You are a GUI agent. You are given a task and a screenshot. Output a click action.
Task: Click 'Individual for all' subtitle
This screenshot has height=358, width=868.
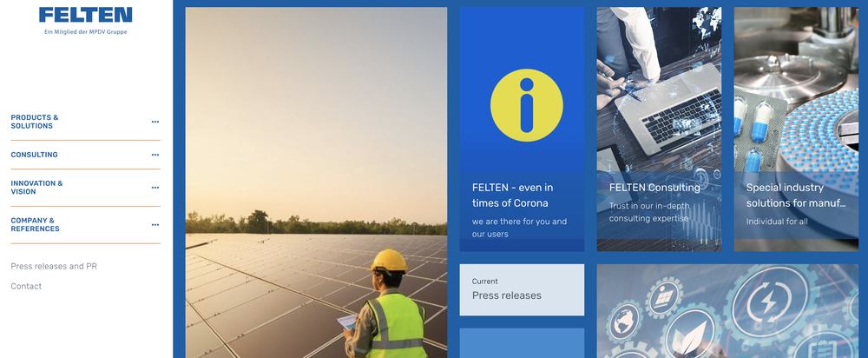(777, 222)
